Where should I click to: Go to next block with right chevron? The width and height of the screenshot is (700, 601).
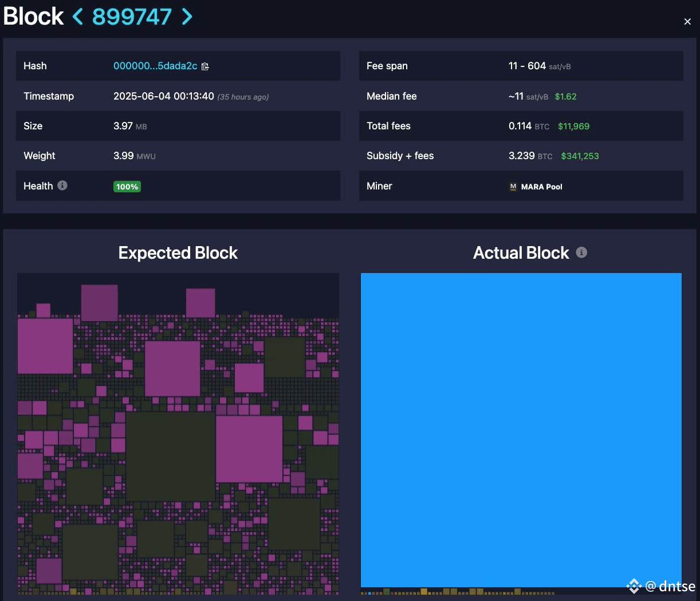click(187, 17)
